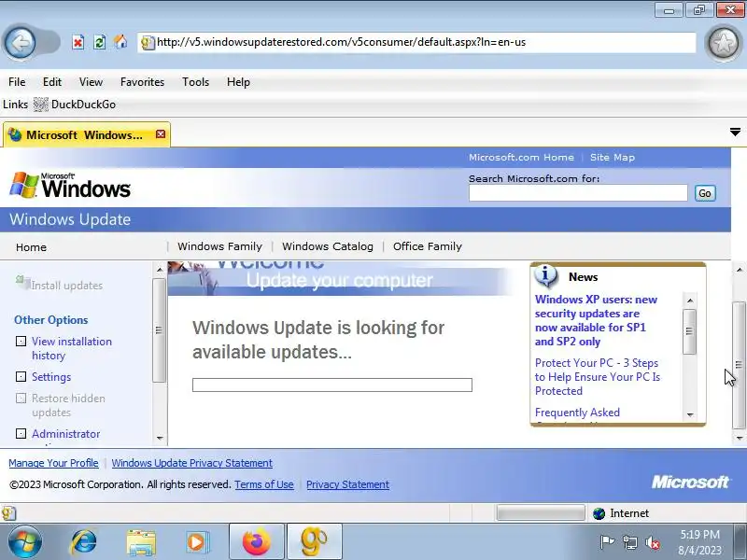Click the Search Microsoft.com input field
Screen dimensions: 747x560
[x=578, y=193]
